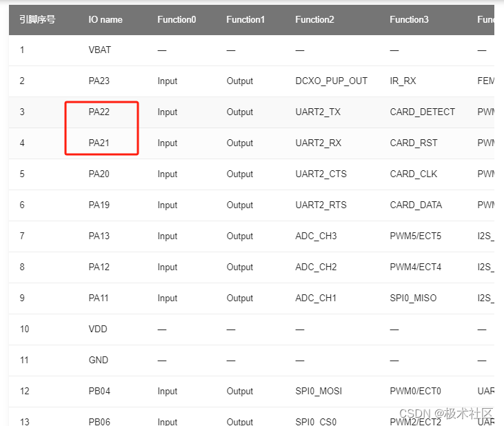This screenshot has width=504, height=426.
Task: Click the UART2_RX cell
Action: pos(319,143)
